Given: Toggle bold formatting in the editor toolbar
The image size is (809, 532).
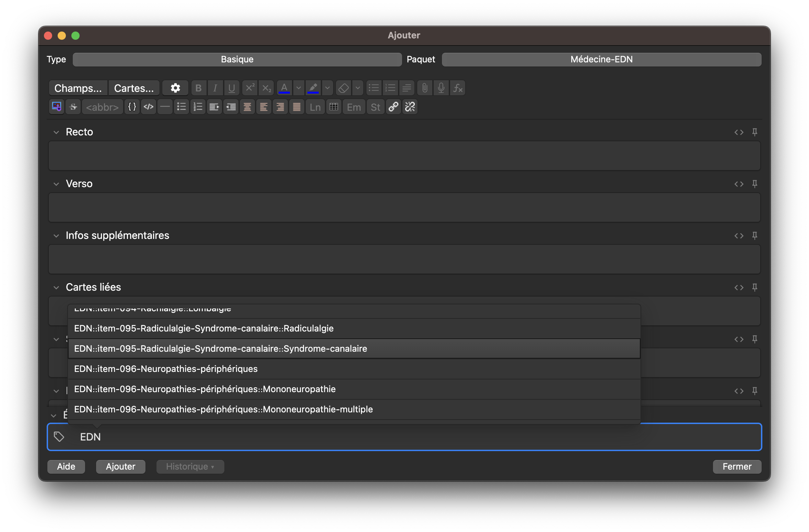Looking at the screenshot, I should [198, 88].
